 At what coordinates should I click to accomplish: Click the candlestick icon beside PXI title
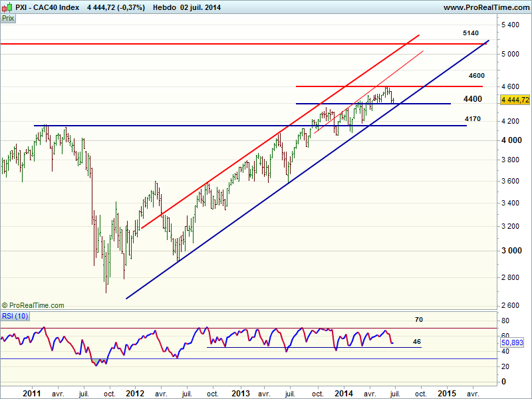[7, 7]
